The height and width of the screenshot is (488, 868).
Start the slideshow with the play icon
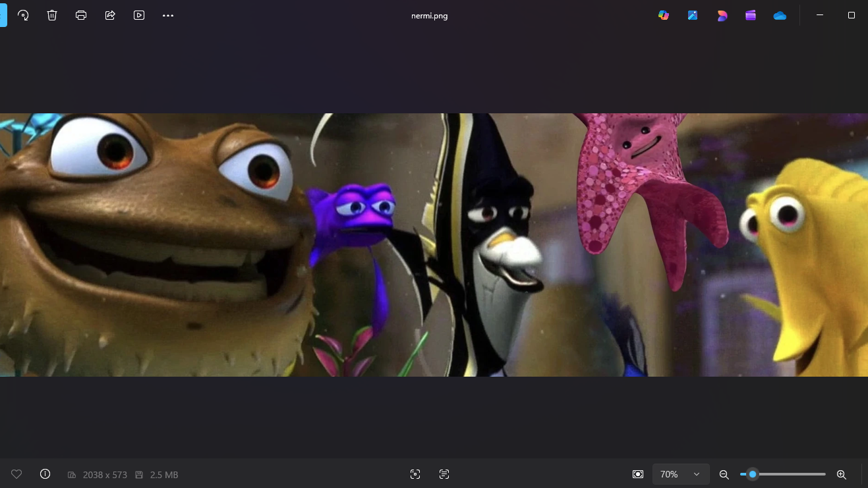click(x=139, y=15)
